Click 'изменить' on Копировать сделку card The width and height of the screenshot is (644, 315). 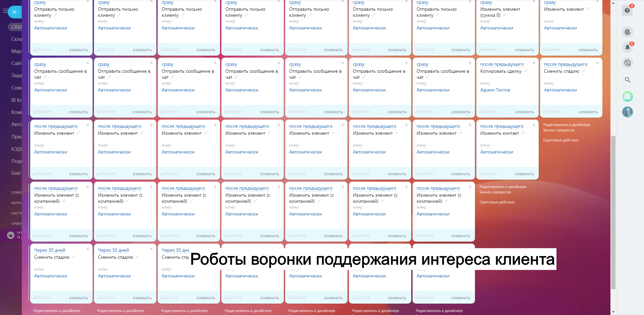pyautogui.click(x=524, y=112)
